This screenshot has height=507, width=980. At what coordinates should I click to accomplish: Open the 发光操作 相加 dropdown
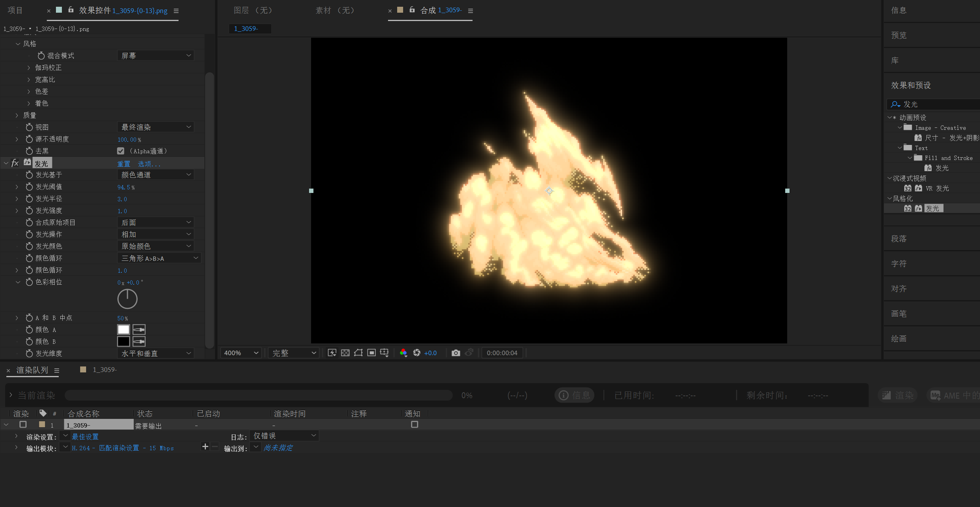(x=156, y=234)
